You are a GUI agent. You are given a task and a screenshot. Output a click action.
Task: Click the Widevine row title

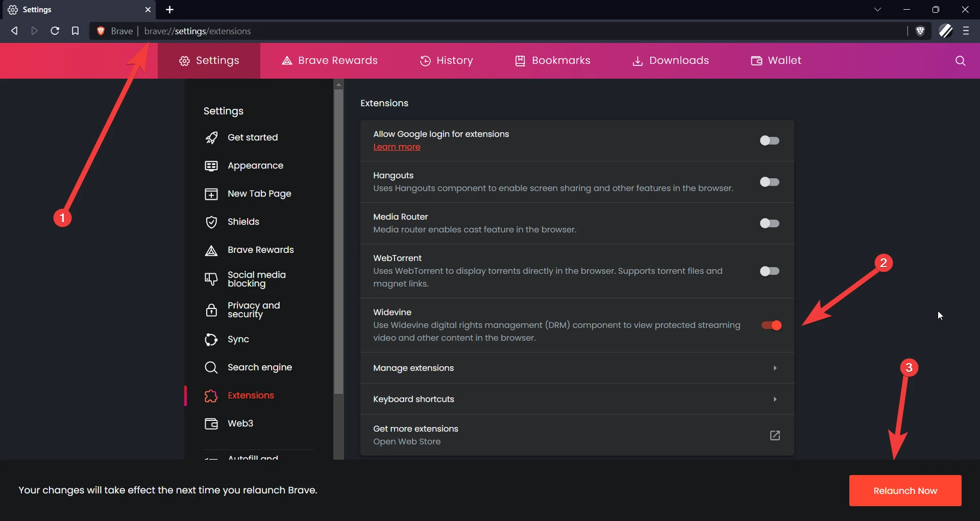pos(392,313)
